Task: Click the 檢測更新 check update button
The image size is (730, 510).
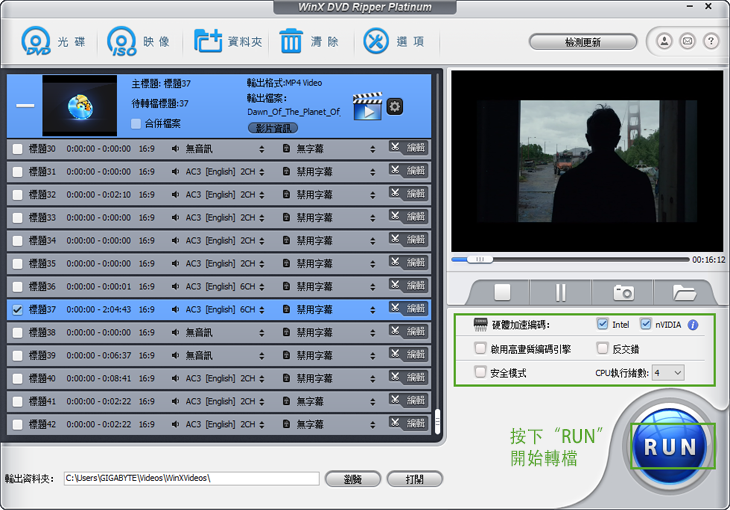Action: click(x=583, y=42)
